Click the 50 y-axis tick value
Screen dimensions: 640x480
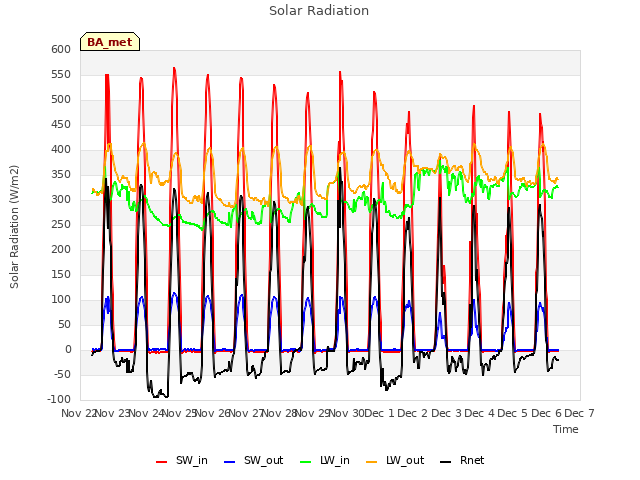coord(64,324)
